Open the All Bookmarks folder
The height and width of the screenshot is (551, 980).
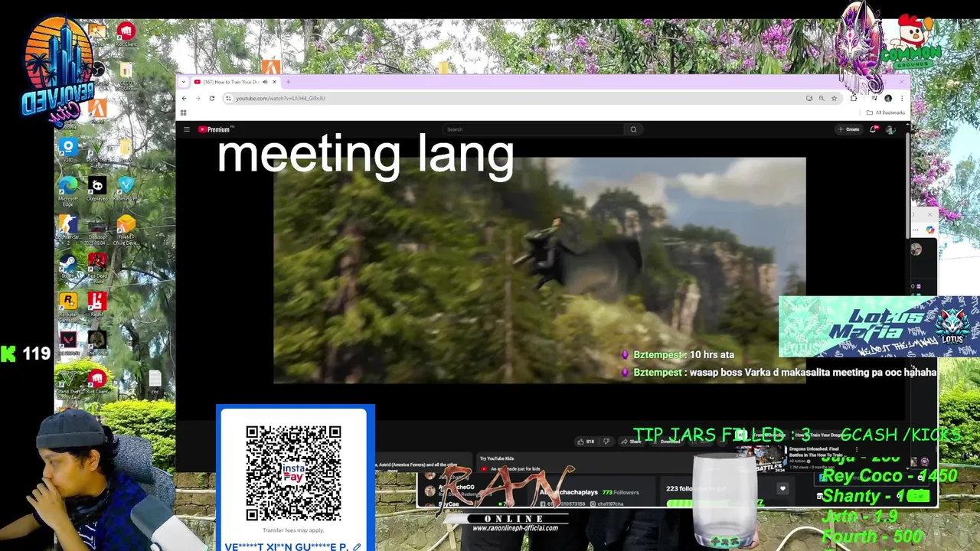click(x=886, y=112)
